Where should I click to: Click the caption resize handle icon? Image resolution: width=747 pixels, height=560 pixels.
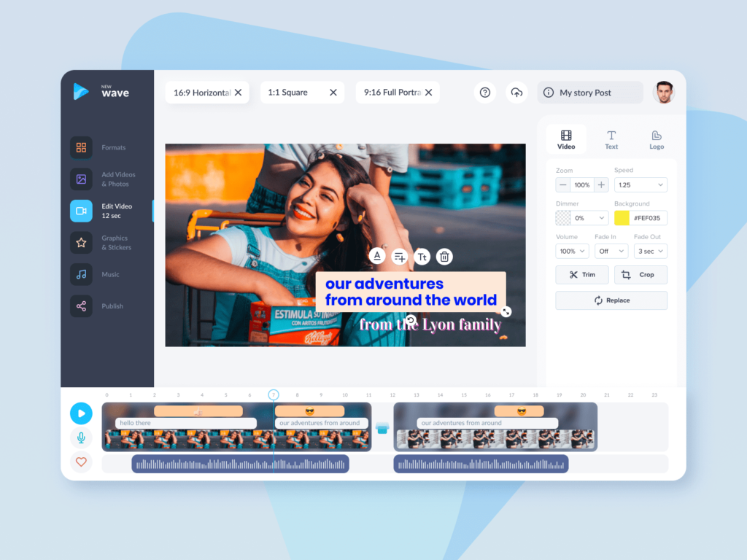coord(506,312)
